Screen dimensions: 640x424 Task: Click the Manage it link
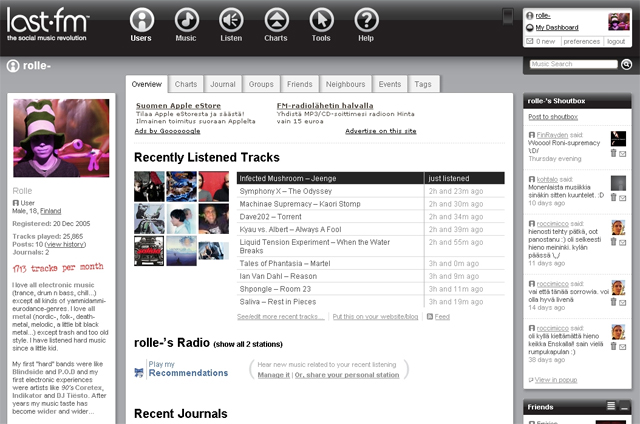[x=274, y=375]
